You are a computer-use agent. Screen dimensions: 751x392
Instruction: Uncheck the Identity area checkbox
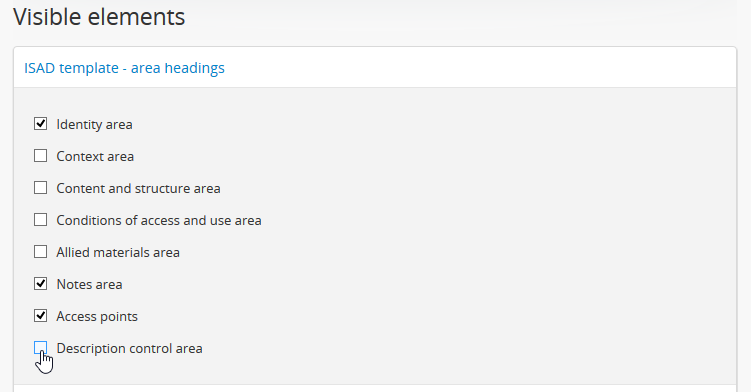coord(41,124)
